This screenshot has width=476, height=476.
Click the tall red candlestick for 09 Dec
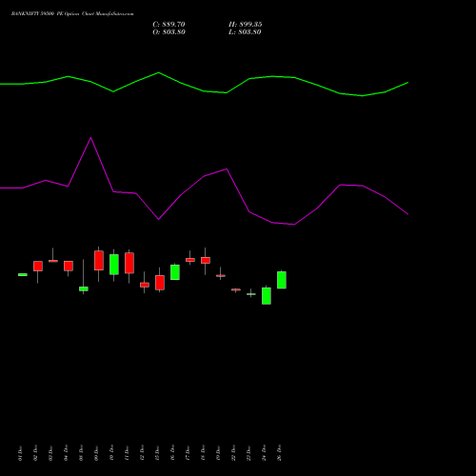[x=99, y=261]
